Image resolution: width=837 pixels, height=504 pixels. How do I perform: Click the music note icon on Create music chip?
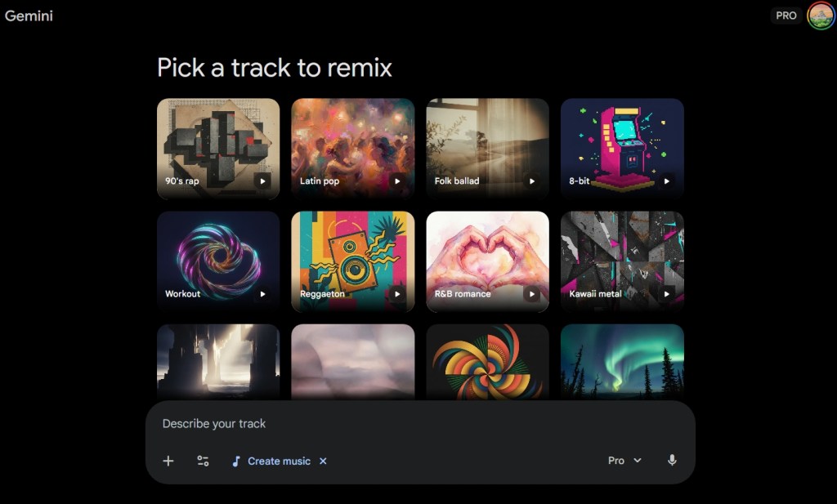coord(238,461)
